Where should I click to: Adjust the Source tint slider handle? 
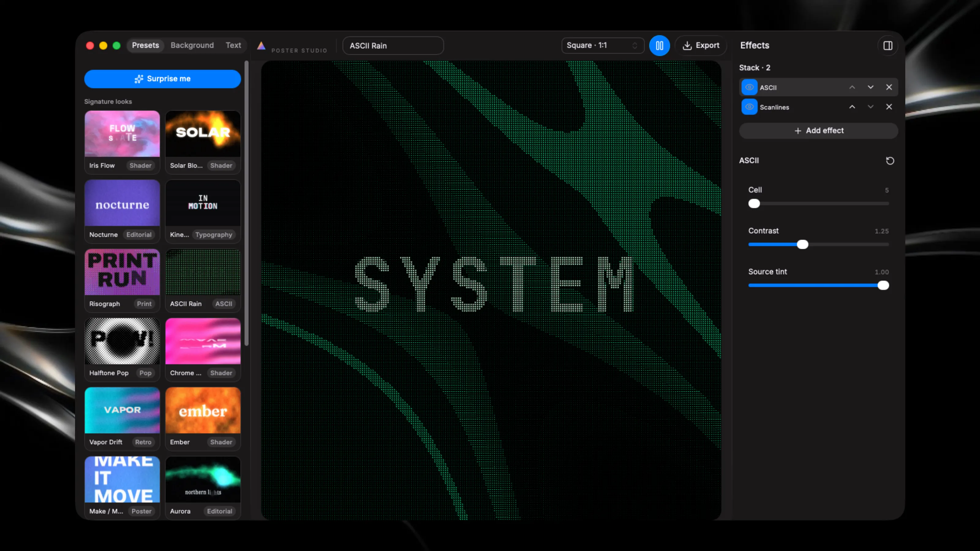pyautogui.click(x=883, y=286)
